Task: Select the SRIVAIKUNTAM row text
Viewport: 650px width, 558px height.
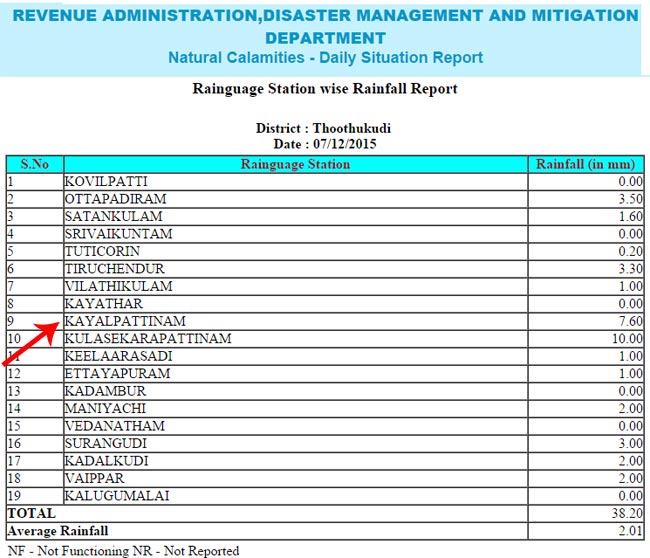Action: tap(119, 234)
